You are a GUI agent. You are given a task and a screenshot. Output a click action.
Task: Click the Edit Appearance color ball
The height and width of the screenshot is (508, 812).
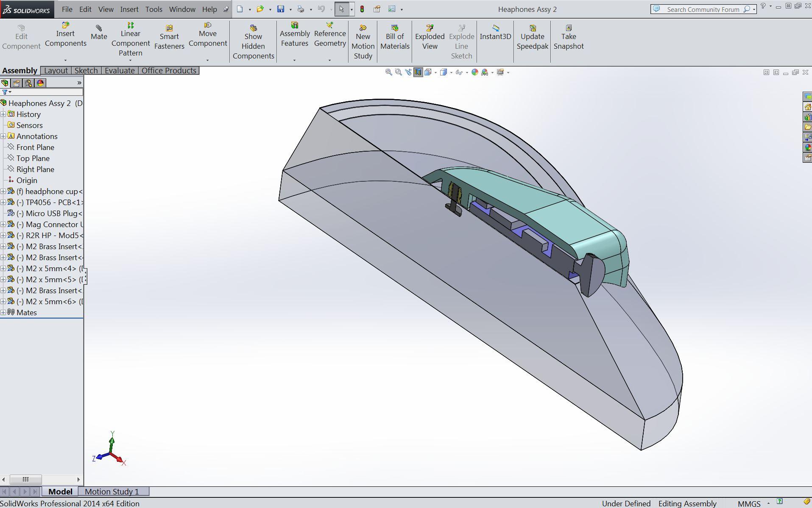tap(475, 72)
